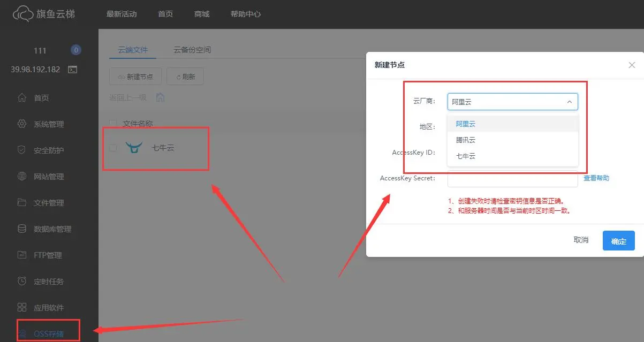The width and height of the screenshot is (644, 342).
Task: Select 系统管理 in the sidebar
Action: coord(49,124)
